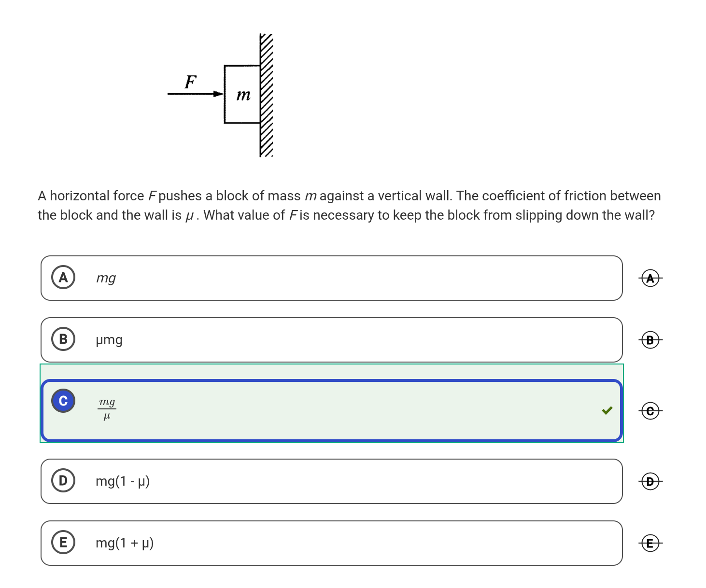Cross out answer choice E
This screenshot has width=706, height=588.
(650, 543)
